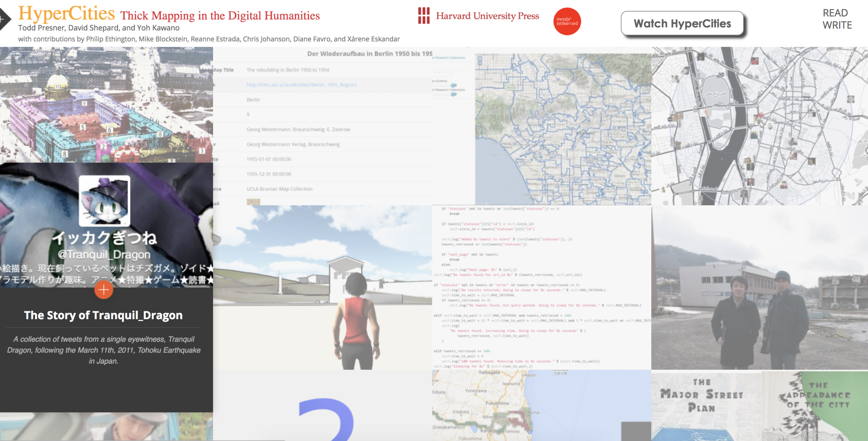Click the HyperCities orange title heading
868x441 pixels.
click(66, 13)
